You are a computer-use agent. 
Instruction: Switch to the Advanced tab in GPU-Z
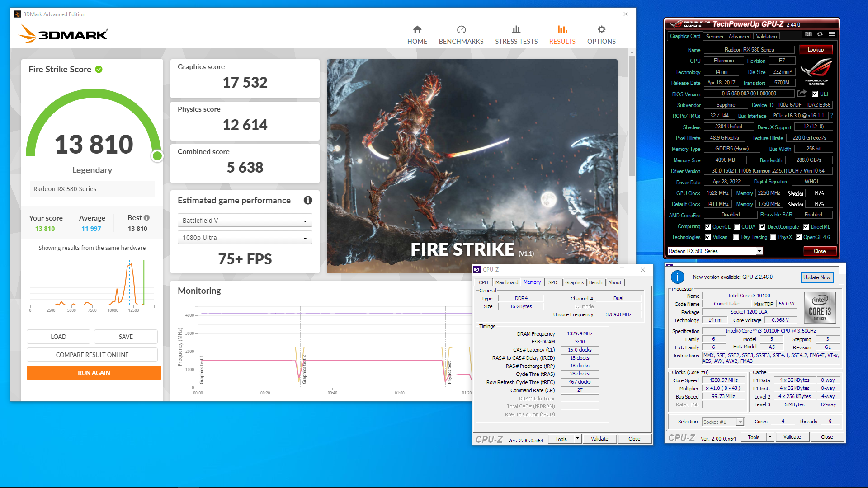[740, 37]
